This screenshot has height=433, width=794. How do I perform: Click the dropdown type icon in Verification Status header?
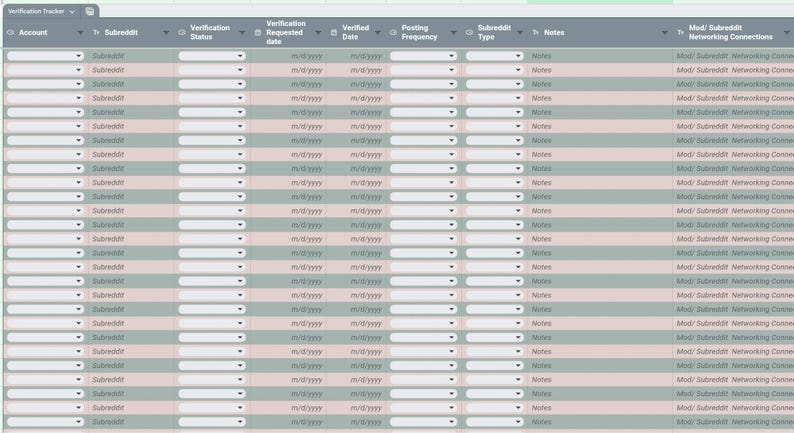pyautogui.click(x=182, y=33)
